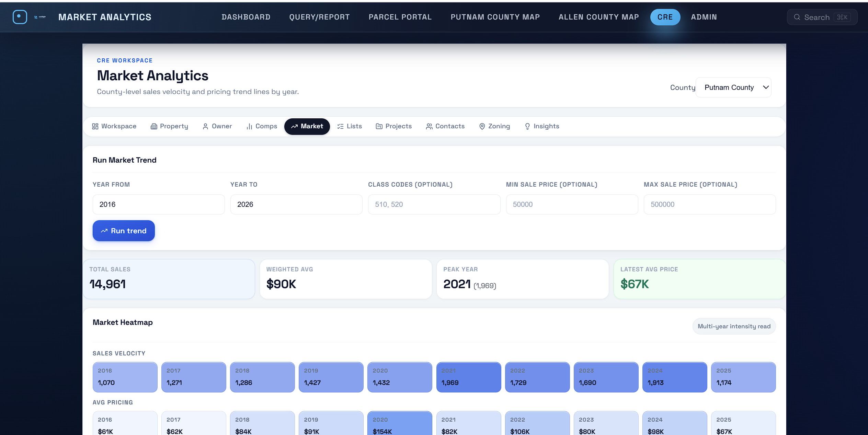Select the 2021 sales velocity heatmap cell
This screenshot has height=435, width=868.
click(x=469, y=377)
